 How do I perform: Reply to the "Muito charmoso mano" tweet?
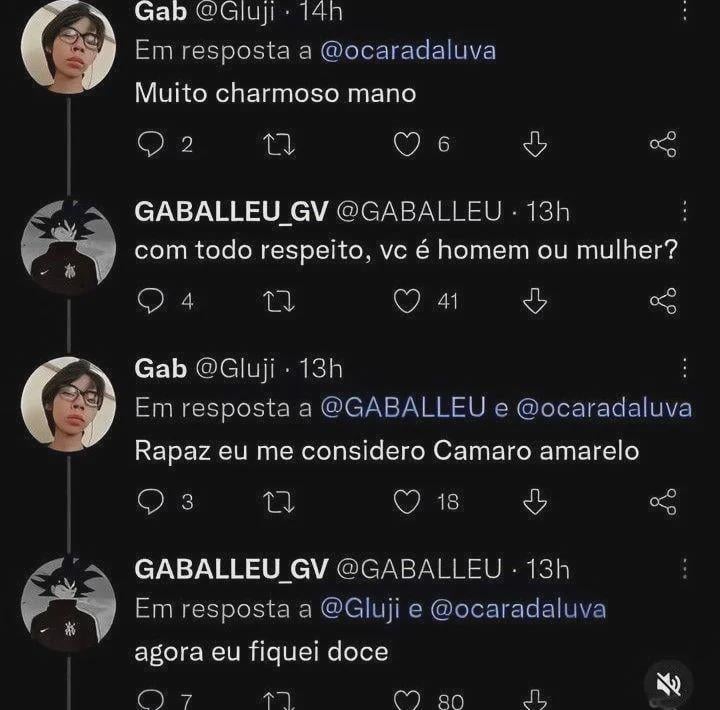150,146
